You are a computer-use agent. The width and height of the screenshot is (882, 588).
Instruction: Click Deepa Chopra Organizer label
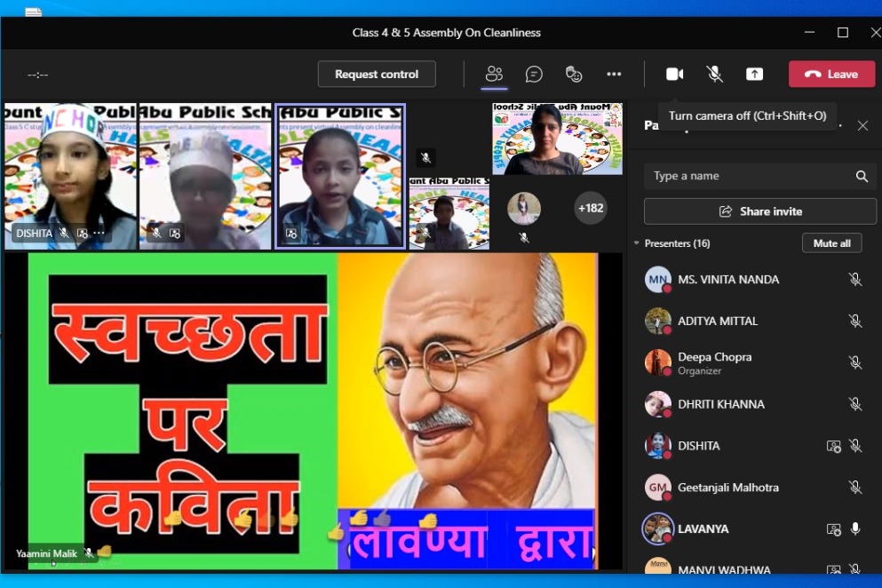pyautogui.click(x=699, y=370)
